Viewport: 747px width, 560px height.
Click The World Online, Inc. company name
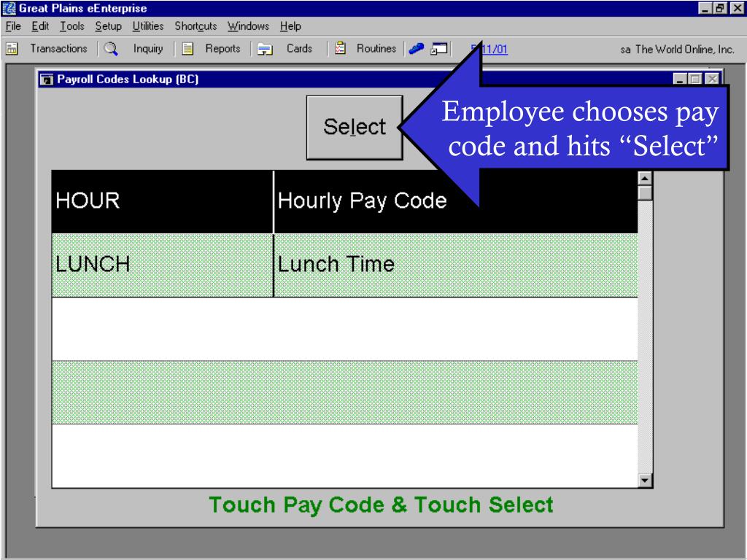tap(684, 49)
